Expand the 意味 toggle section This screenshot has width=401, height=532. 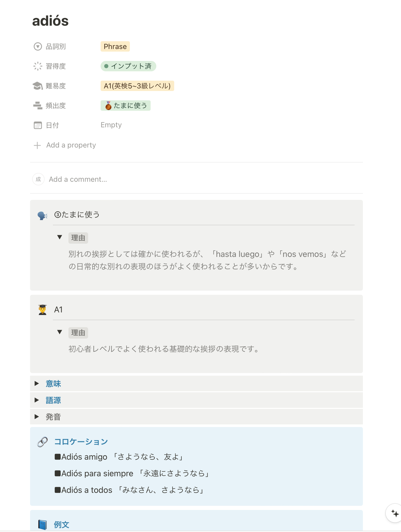pos(37,383)
